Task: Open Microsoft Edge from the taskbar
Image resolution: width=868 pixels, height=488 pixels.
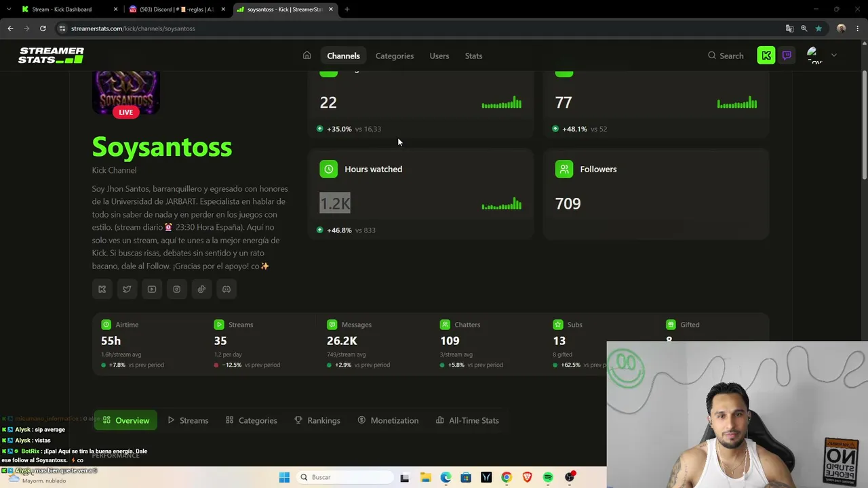Action: 446,477
